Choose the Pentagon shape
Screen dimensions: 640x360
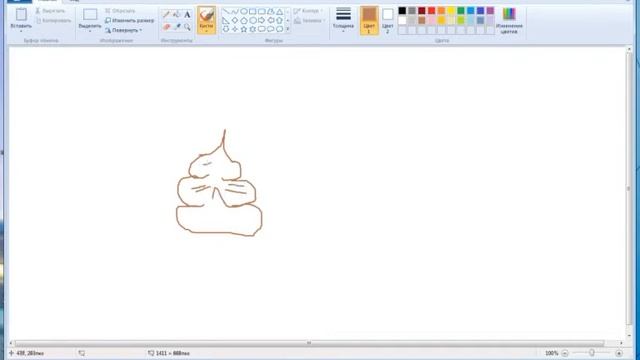244,20
